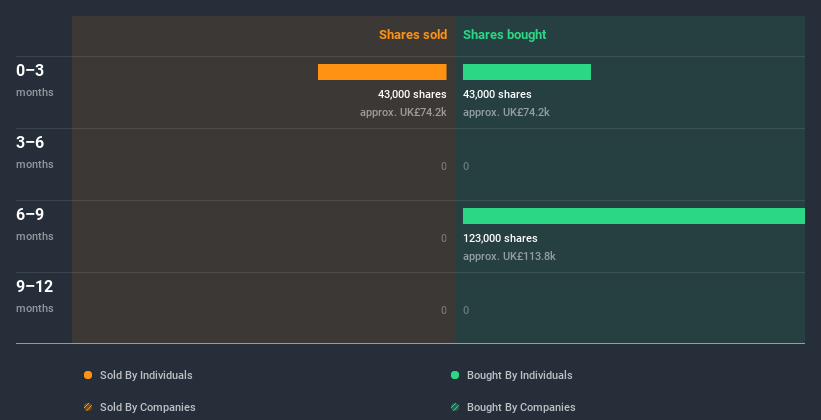Click the striped Bought By Companies legend icon
Image resolution: width=821 pixels, height=420 pixels.
[455, 407]
